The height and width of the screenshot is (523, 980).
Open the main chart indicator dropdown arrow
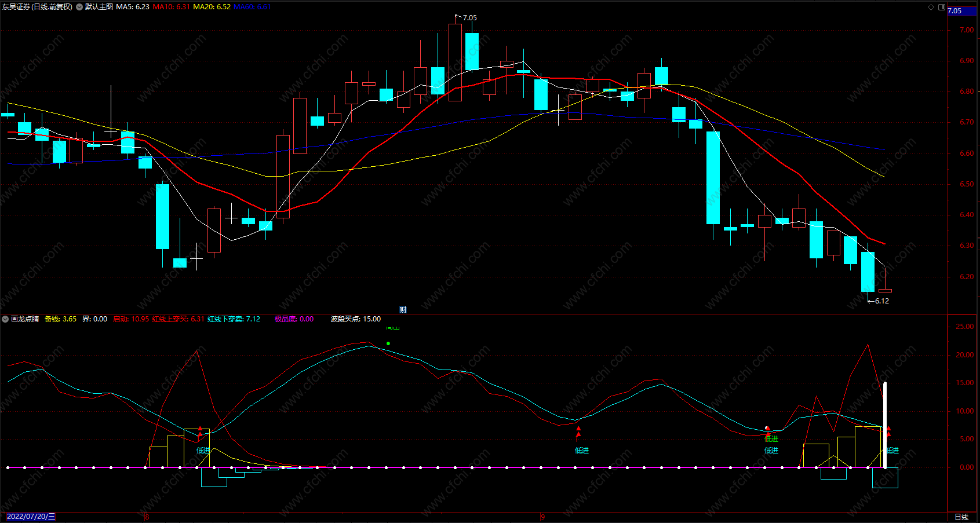pyautogui.click(x=79, y=7)
